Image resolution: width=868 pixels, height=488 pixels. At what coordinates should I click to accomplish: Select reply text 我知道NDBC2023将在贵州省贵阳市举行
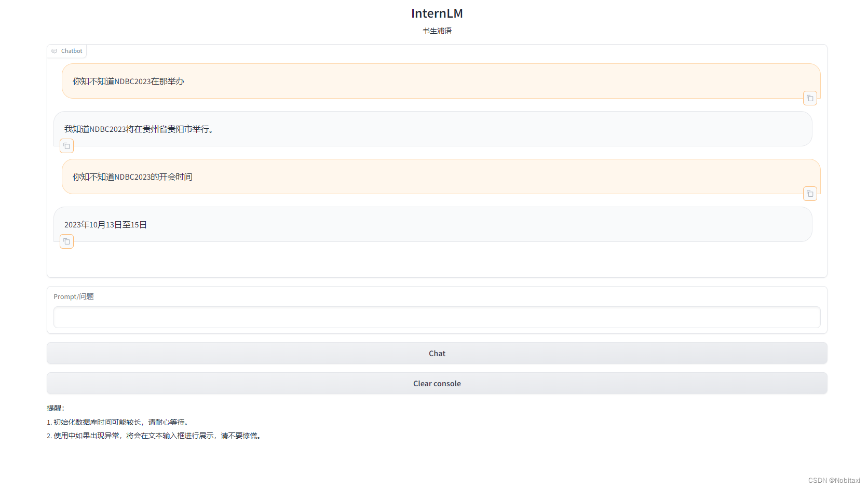(139, 129)
